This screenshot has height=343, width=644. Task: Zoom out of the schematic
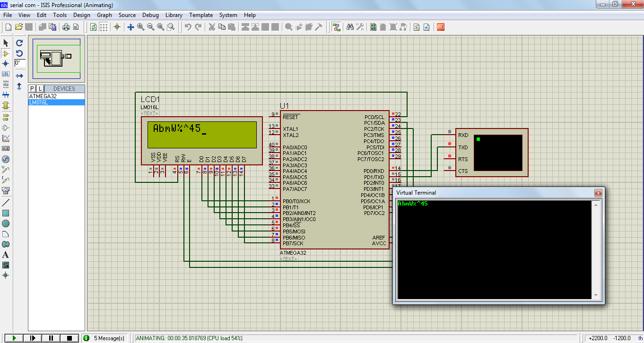pos(151,27)
